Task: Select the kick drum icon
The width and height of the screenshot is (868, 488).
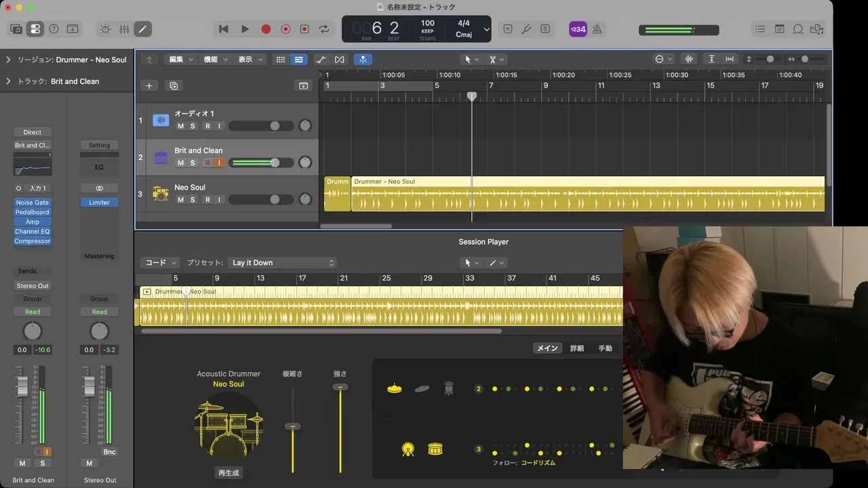Action: pyautogui.click(x=408, y=449)
